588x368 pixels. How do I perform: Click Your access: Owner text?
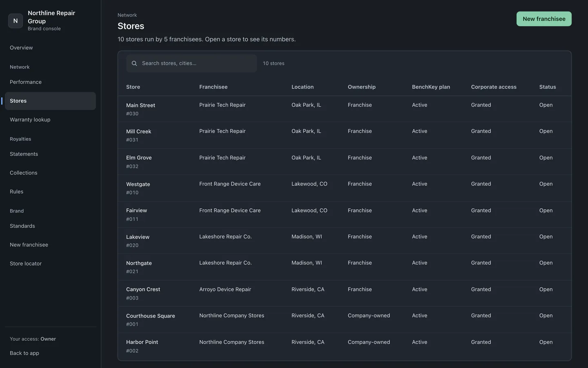click(x=33, y=339)
